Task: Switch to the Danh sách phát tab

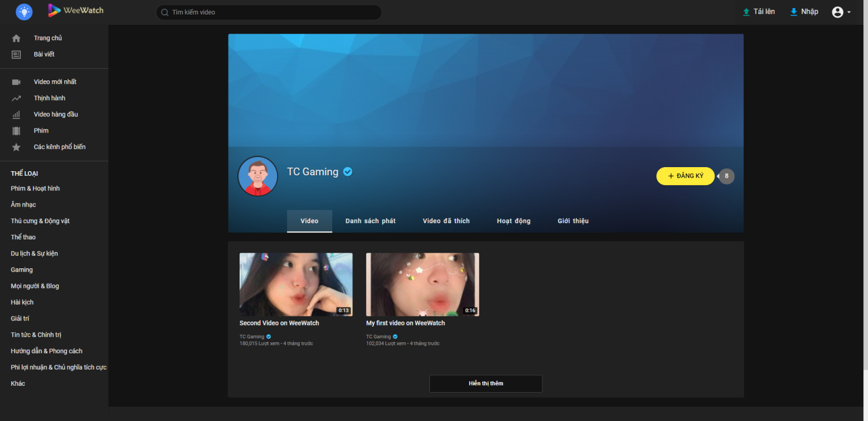Action: pos(370,221)
